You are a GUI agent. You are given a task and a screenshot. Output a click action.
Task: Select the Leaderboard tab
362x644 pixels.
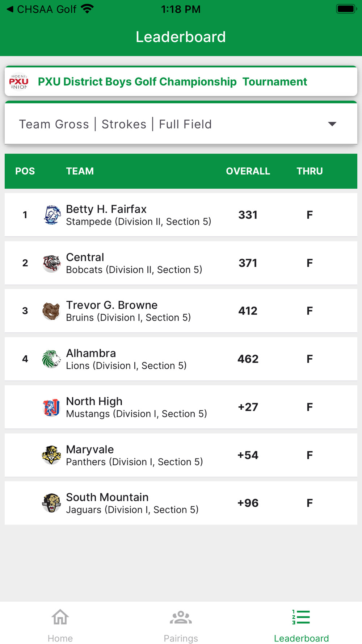click(301, 624)
